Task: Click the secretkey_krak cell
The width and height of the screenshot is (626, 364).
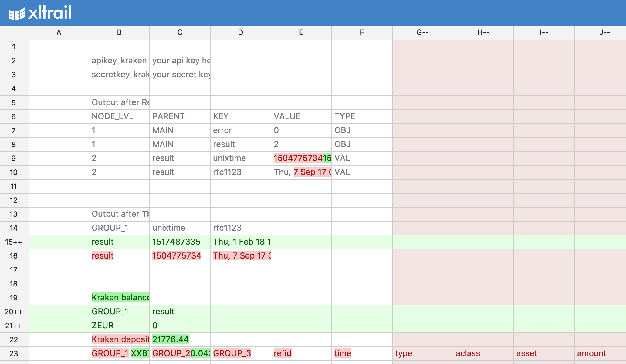Action: [x=119, y=75]
